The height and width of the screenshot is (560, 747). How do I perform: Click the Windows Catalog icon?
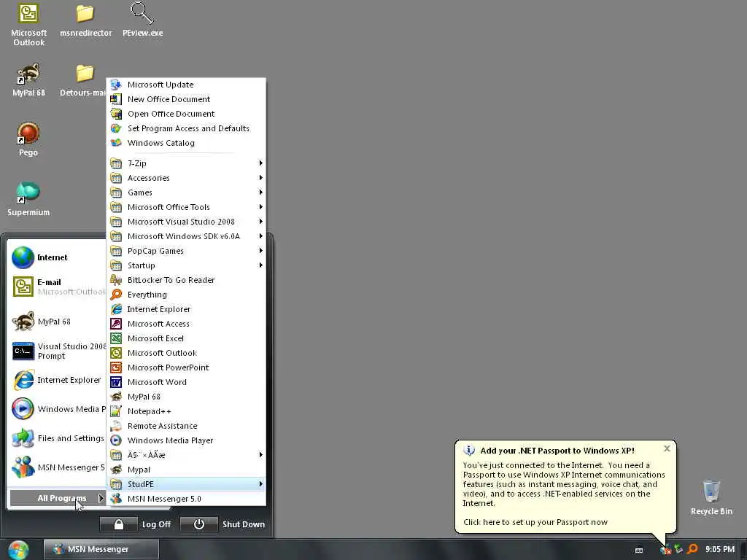pyautogui.click(x=116, y=143)
